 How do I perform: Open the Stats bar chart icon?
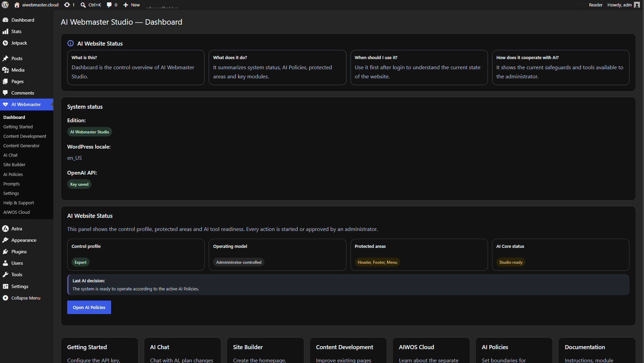5,31
